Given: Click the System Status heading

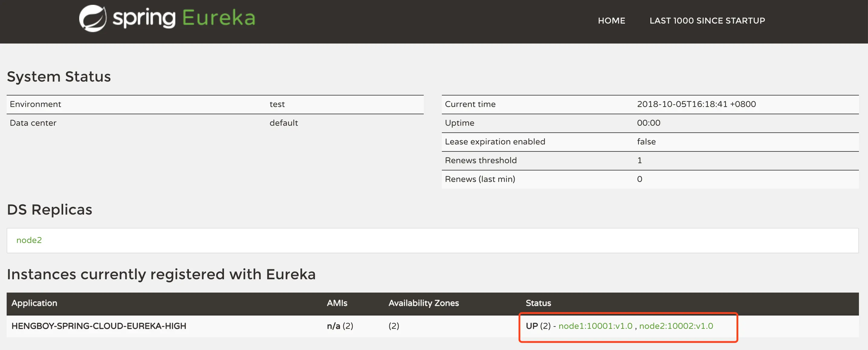Looking at the screenshot, I should [x=59, y=76].
